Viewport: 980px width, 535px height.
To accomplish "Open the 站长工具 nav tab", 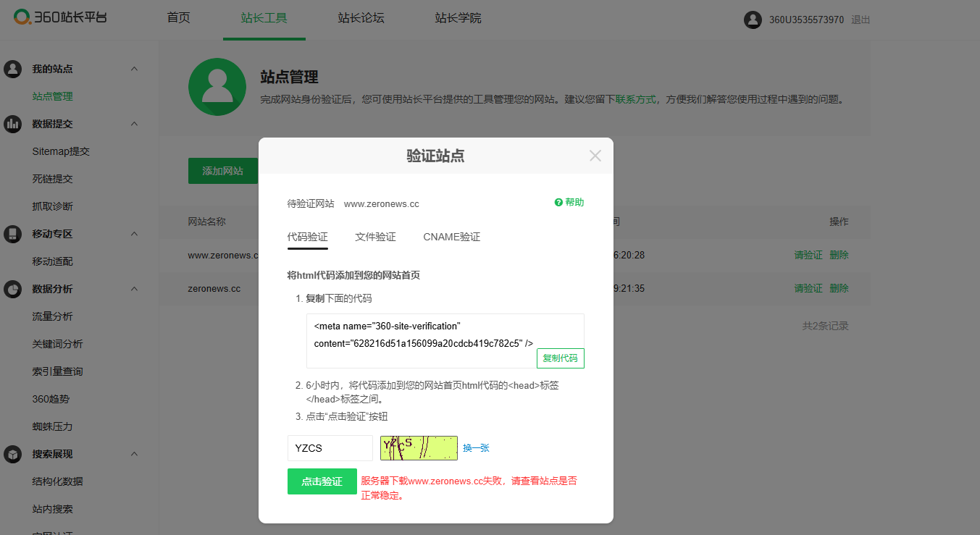I will click(264, 18).
